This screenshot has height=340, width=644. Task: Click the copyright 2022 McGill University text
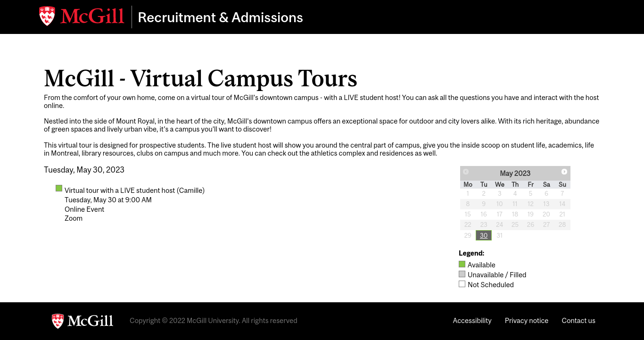(213, 321)
